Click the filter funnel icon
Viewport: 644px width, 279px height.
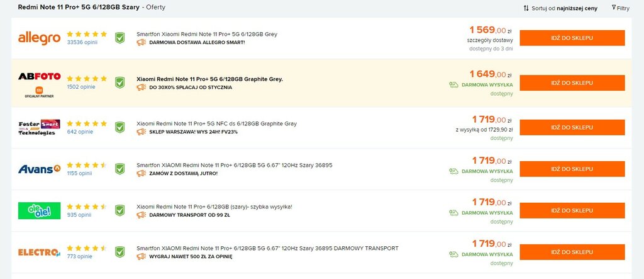[x=614, y=7]
